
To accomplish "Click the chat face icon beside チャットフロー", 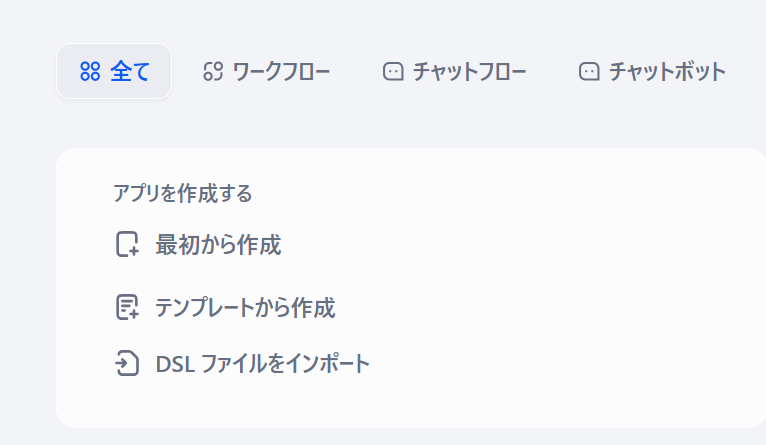I will [393, 71].
